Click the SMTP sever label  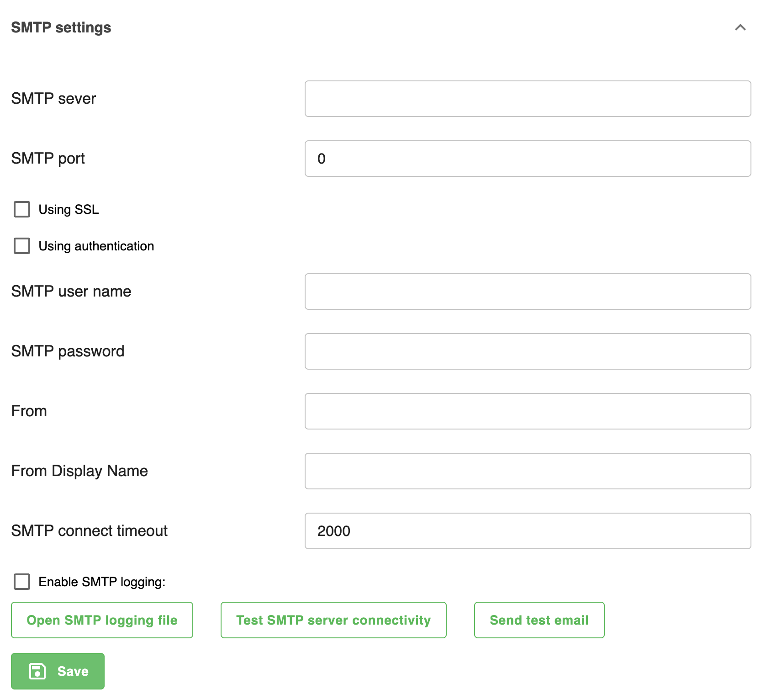tap(53, 99)
